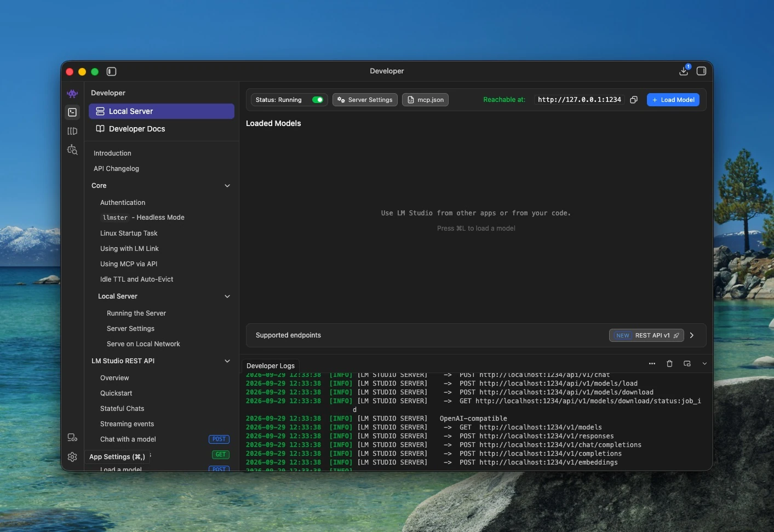
Task: Toggle the left sidebar panel icon
Action: 112,71
